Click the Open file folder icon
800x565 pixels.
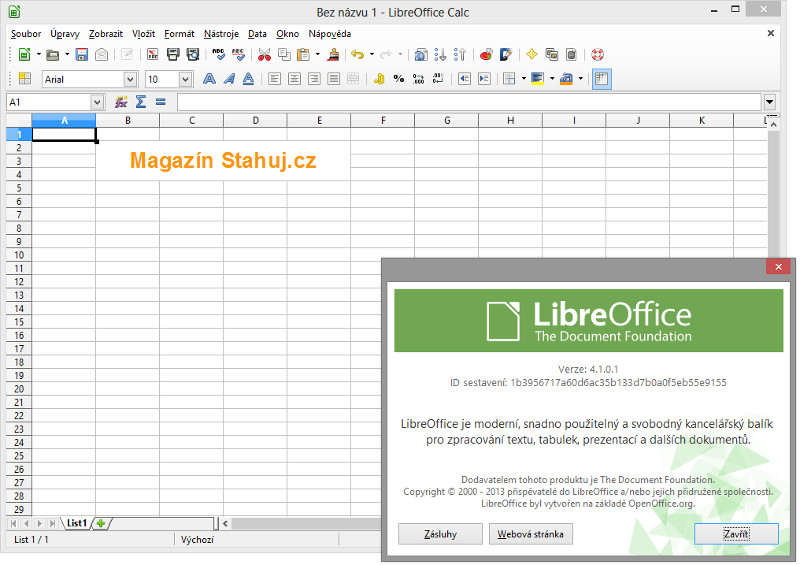[52, 54]
